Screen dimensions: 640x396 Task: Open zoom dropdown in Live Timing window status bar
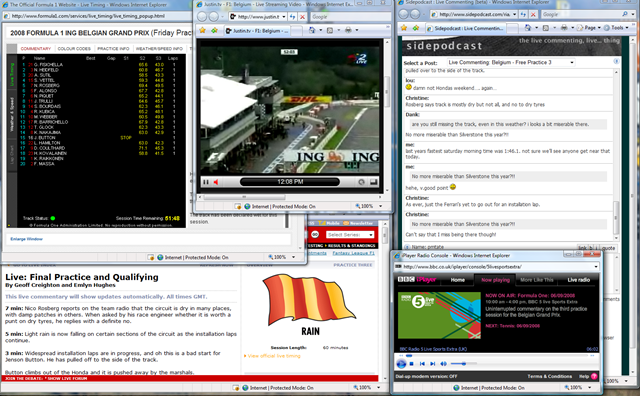tap(293, 257)
